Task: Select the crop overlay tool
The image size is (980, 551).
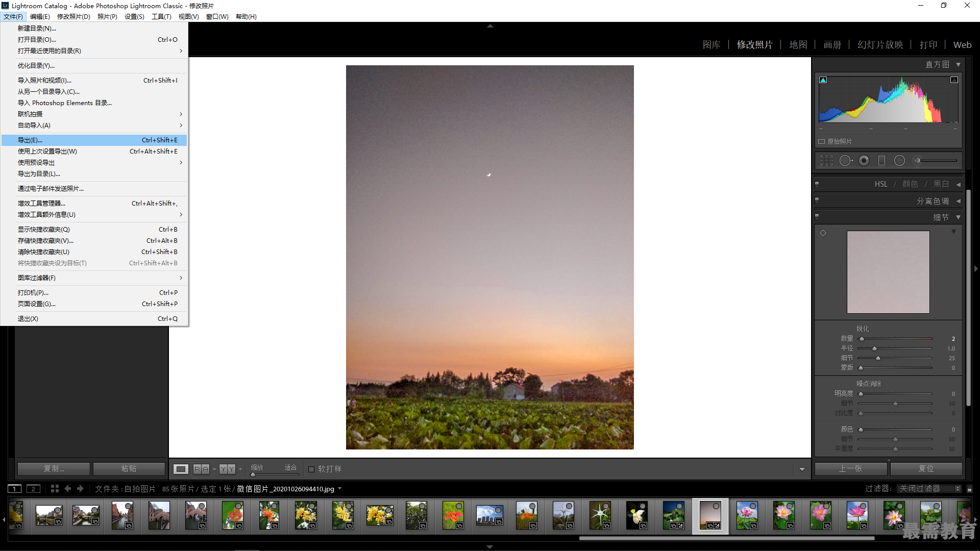Action: pos(826,161)
